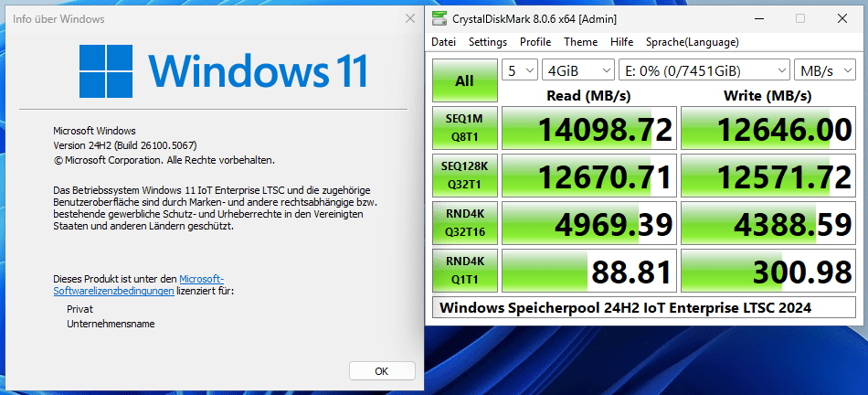Click the RND4K Q1T1 write result 300.98

(767, 272)
